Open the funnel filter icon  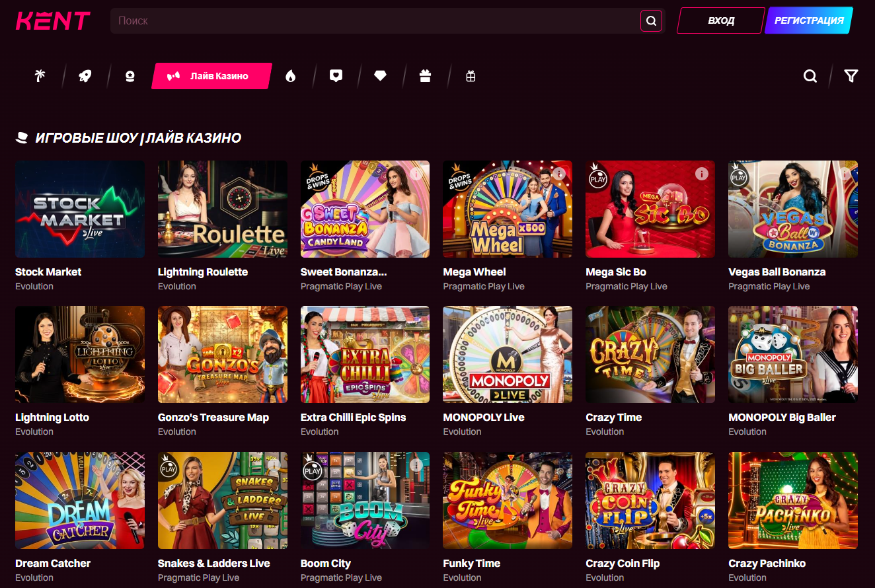pos(851,75)
